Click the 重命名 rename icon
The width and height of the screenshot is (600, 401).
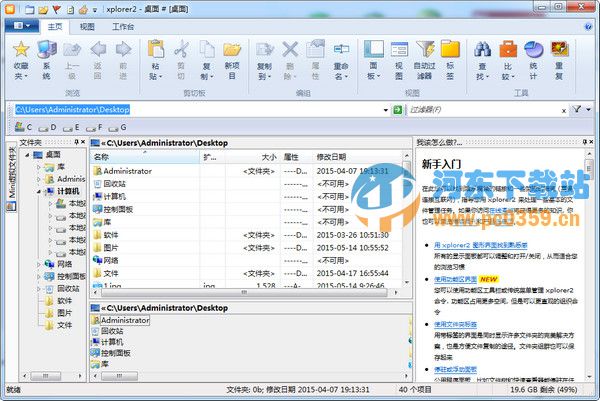coord(341,49)
